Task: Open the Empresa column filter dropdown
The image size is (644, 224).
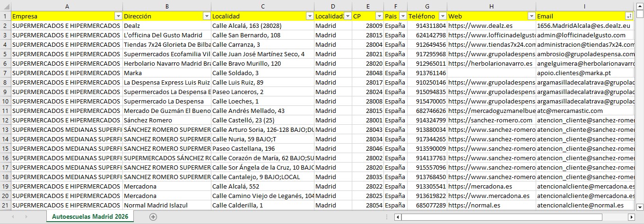Action: [x=118, y=16]
